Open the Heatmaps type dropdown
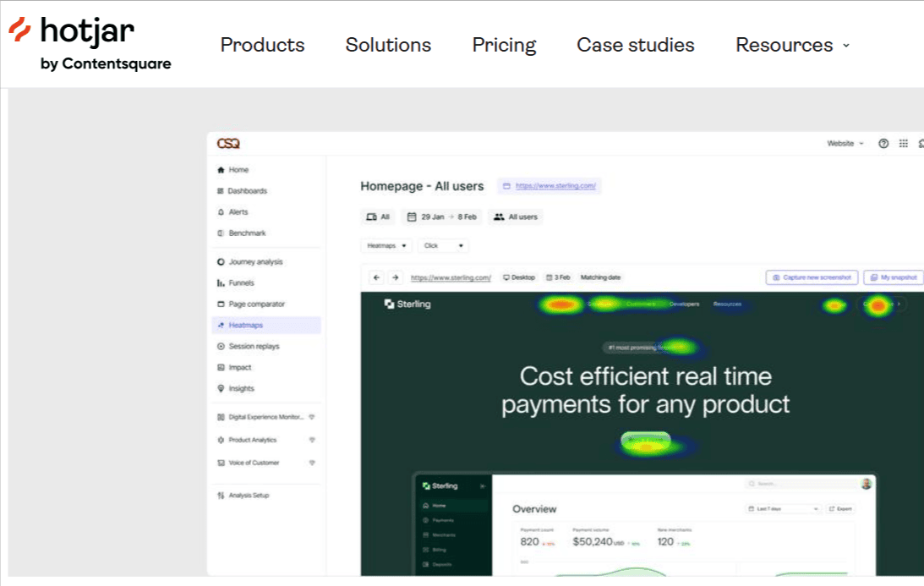This screenshot has height=586, width=924. coord(386,246)
